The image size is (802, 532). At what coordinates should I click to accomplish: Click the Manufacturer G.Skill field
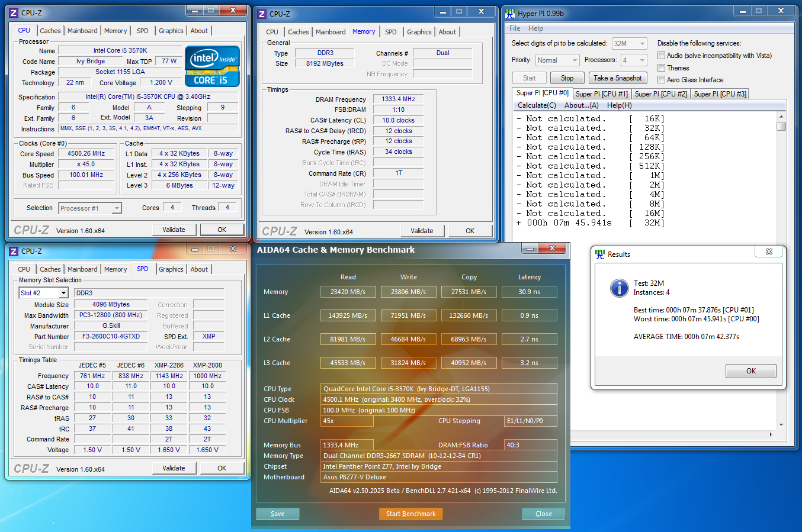(x=111, y=325)
